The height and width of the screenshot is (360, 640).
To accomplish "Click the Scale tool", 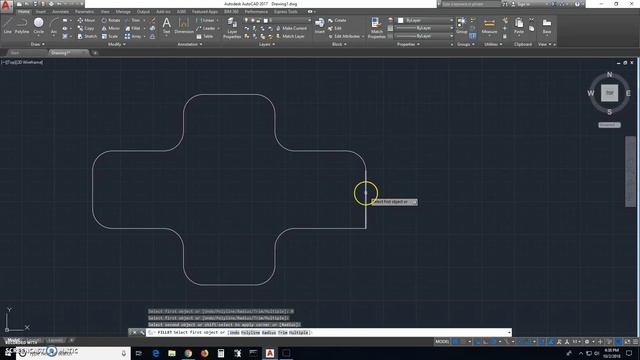I will [110, 36].
